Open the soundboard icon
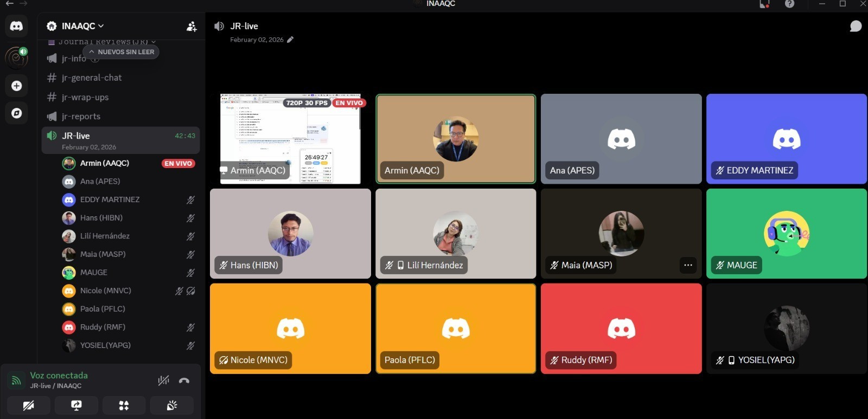 pos(171,405)
